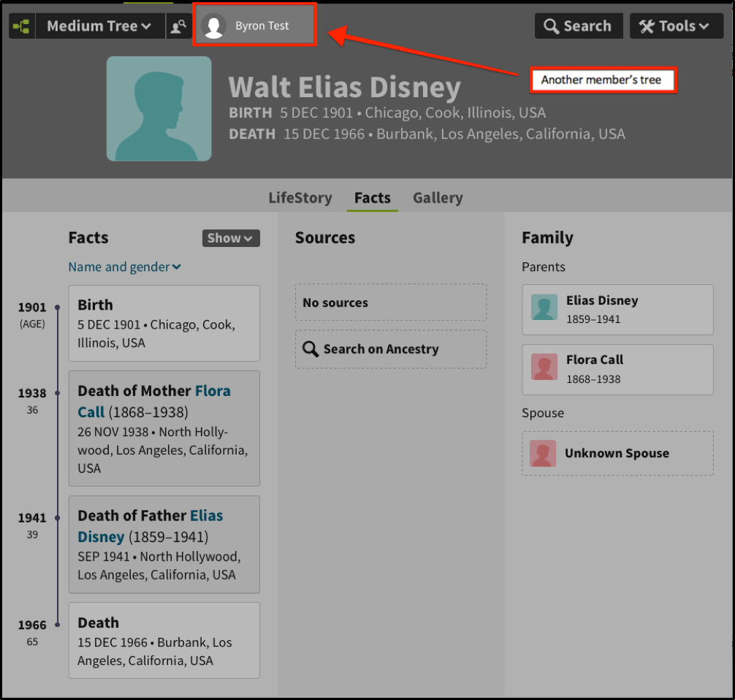Open the Medium Tree dropdown
The width and height of the screenshot is (735, 700).
point(99,26)
